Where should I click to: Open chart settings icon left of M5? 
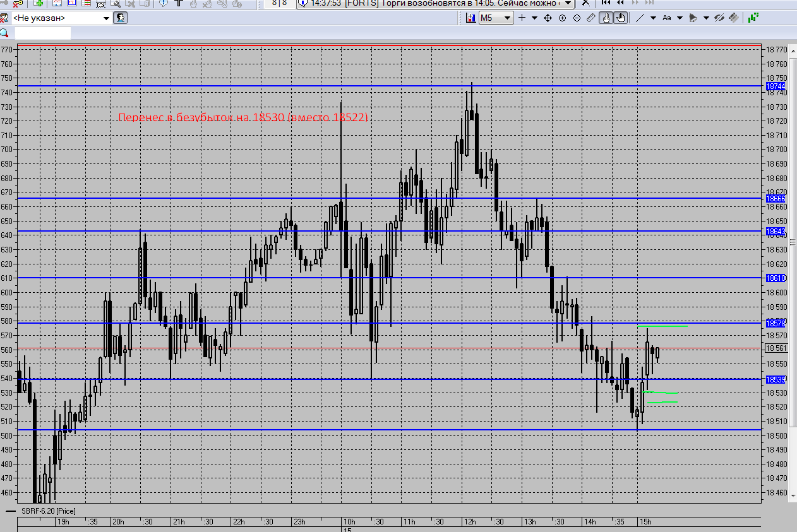(x=470, y=18)
